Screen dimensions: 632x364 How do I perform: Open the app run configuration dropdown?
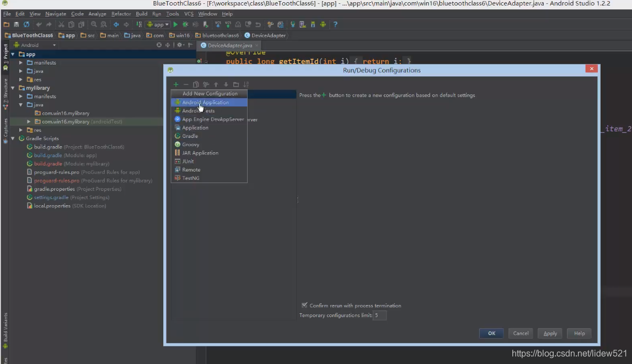click(x=158, y=25)
